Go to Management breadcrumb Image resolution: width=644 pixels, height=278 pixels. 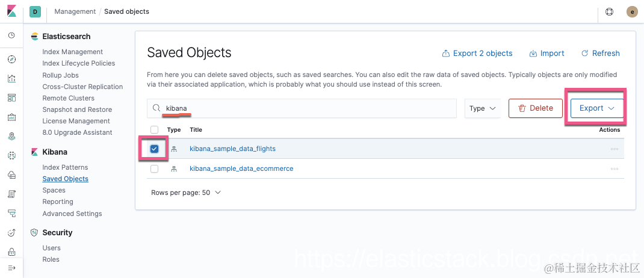click(75, 11)
